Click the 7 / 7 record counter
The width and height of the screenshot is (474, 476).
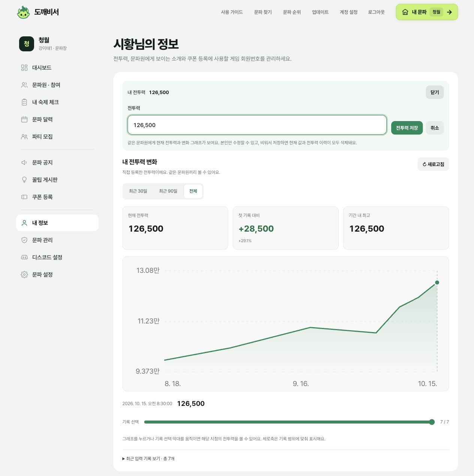[x=444, y=422]
